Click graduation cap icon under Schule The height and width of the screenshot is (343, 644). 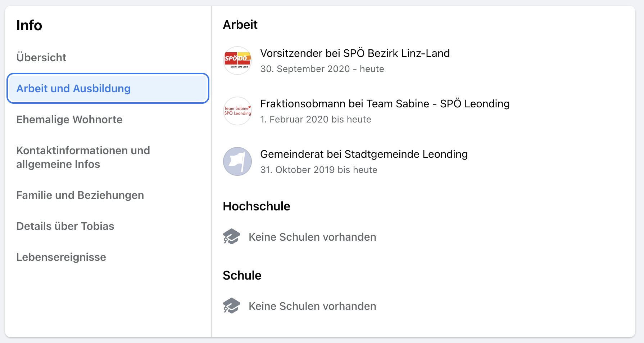232,306
